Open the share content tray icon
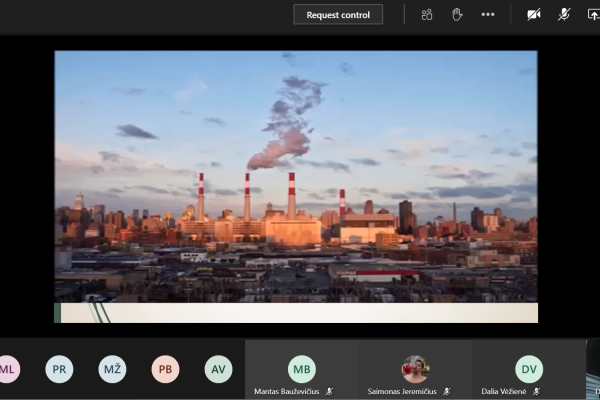Viewport: 600px width, 400px height. click(x=593, y=15)
